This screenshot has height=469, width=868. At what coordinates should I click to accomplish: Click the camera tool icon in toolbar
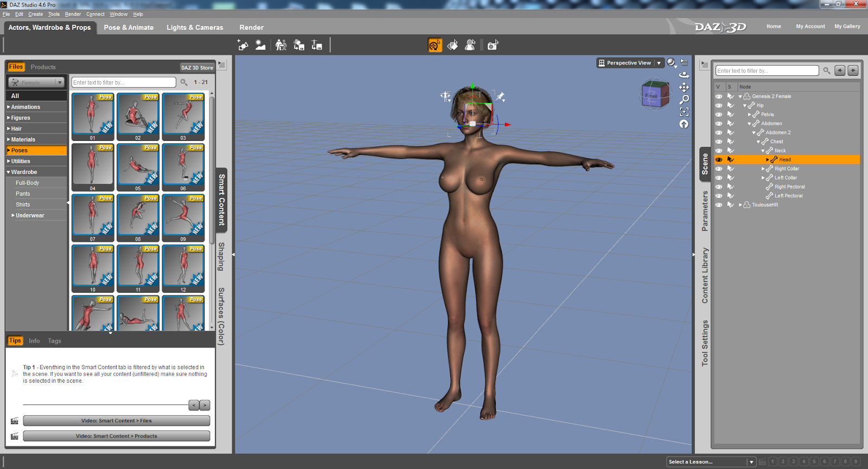pyautogui.click(x=493, y=45)
